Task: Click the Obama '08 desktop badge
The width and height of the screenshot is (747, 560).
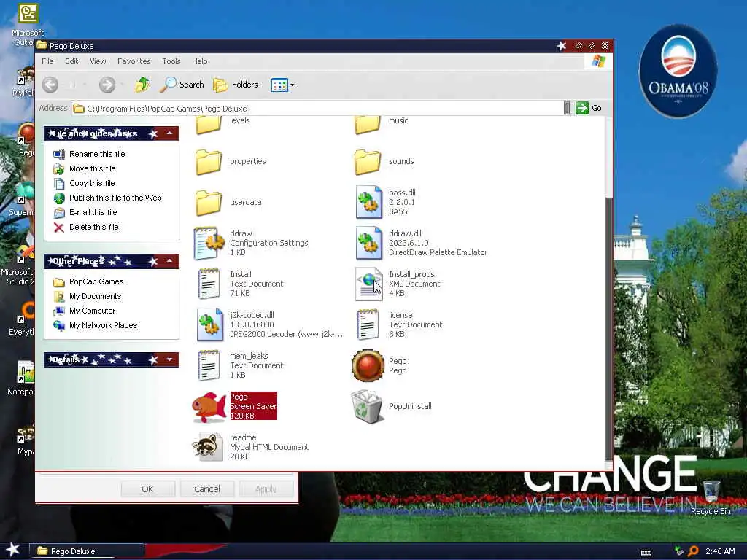Action: tap(678, 71)
